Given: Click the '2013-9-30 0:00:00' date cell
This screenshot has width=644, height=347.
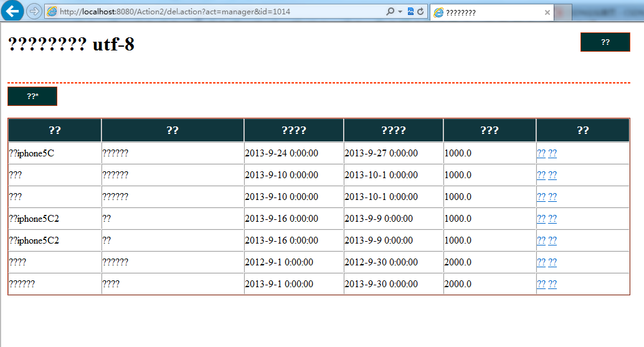Looking at the screenshot, I should 394,283.
